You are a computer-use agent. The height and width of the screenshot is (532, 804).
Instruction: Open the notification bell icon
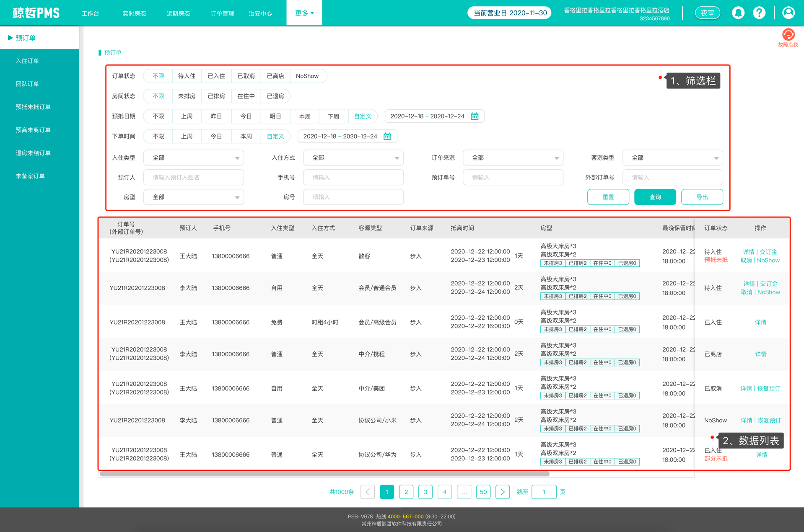[738, 13]
